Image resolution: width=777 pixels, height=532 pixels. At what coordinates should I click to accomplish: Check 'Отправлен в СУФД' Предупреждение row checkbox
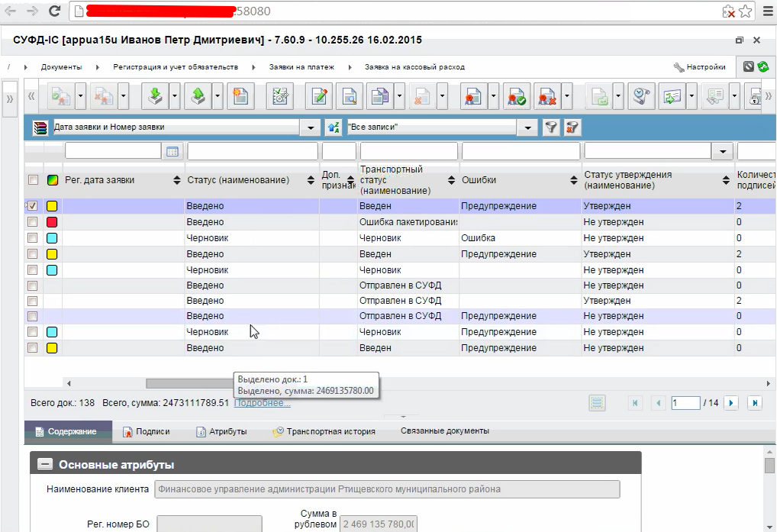[x=32, y=316]
